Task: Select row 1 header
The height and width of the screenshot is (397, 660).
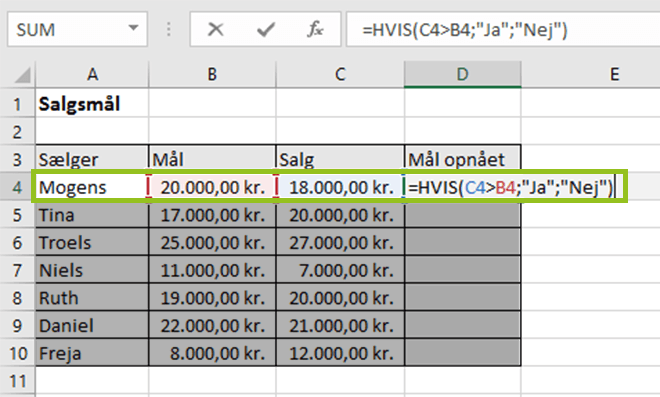Action: coord(17,104)
